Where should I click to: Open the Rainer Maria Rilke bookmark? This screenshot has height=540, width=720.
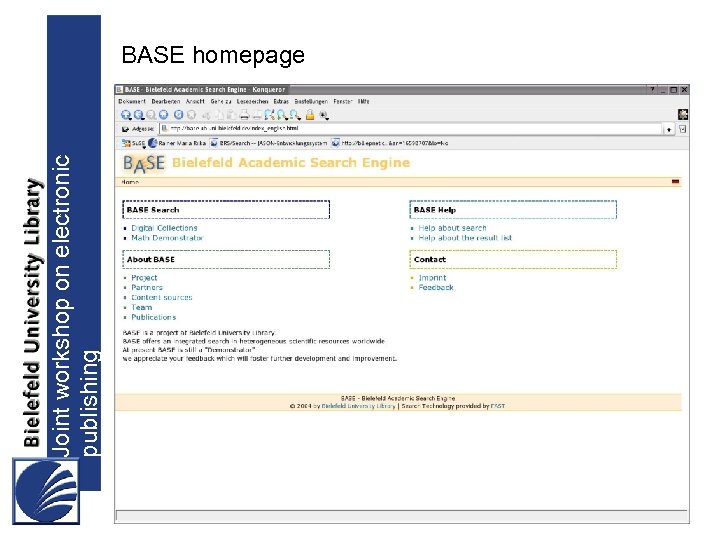tap(177, 143)
